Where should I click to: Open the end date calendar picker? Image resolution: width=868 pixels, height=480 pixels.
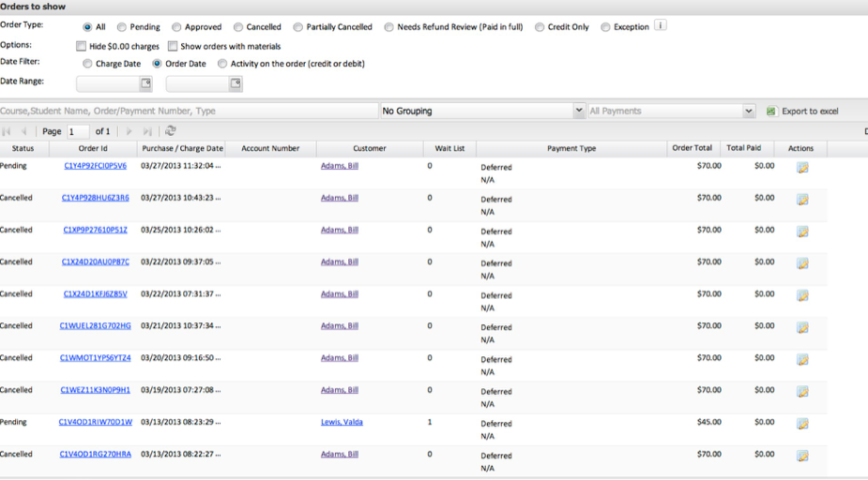click(x=236, y=83)
